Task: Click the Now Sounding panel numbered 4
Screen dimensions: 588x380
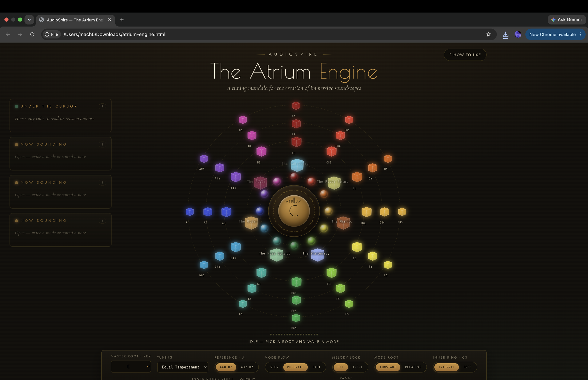Action: pos(60,230)
